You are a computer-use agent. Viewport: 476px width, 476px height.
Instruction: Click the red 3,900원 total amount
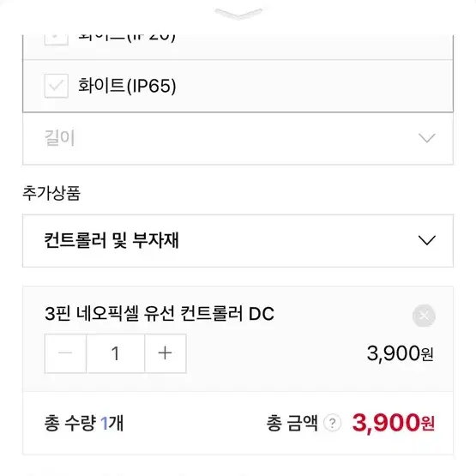pos(394,423)
